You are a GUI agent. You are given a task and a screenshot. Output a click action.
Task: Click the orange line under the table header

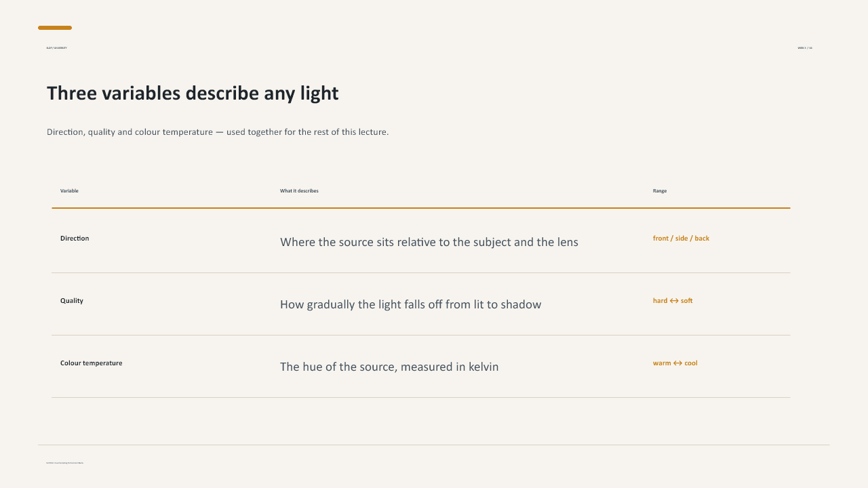[421, 208]
